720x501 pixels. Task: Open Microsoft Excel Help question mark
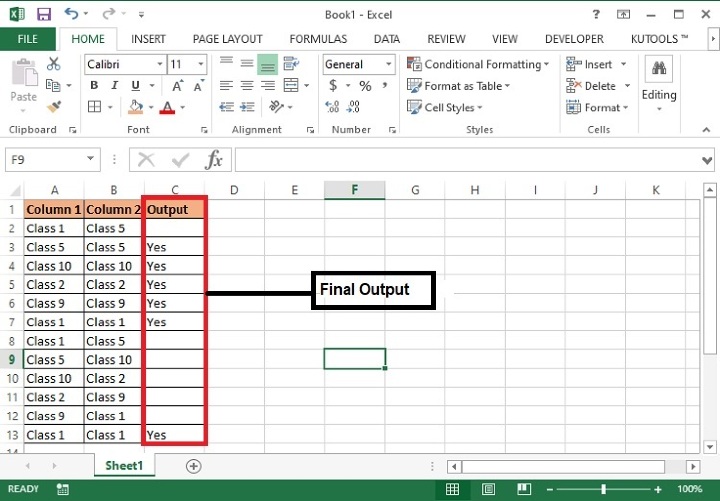point(596,14)
